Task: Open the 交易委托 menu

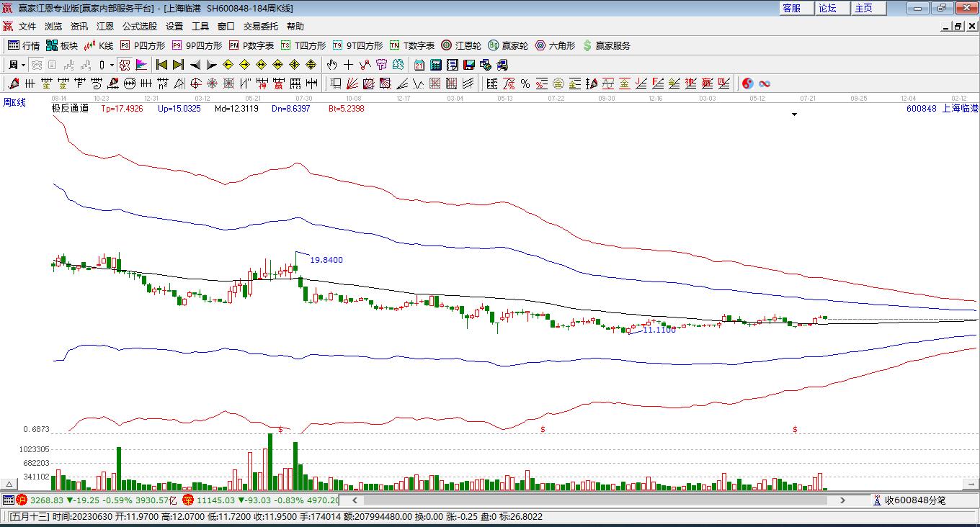Action: coord(261,26)
